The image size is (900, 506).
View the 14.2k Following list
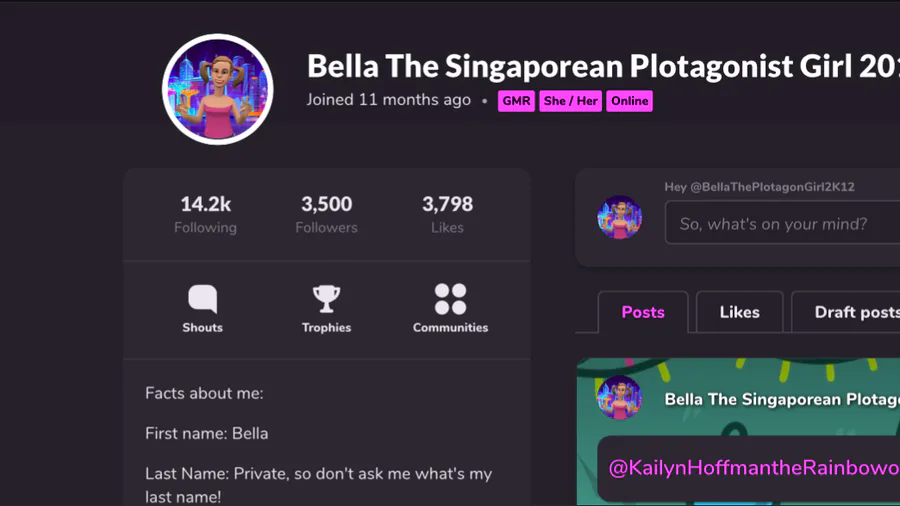205,214
